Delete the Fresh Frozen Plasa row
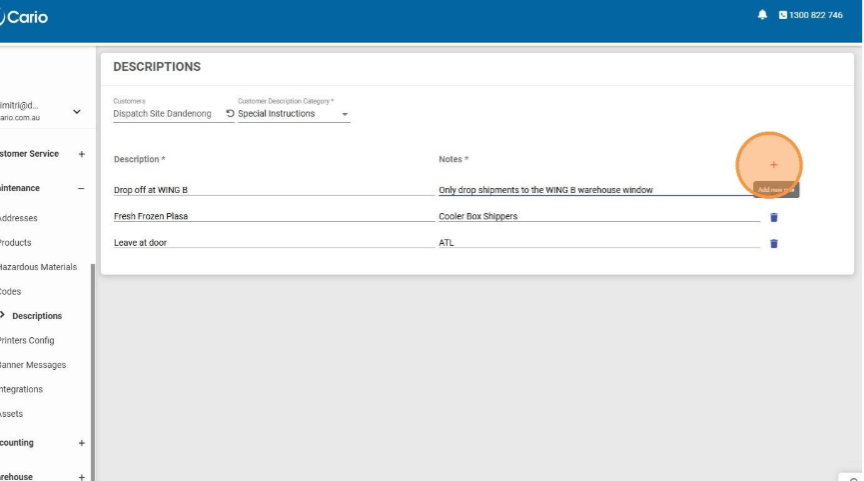Image resolution: width=864 pixels, height=481 pixels. 773,217
